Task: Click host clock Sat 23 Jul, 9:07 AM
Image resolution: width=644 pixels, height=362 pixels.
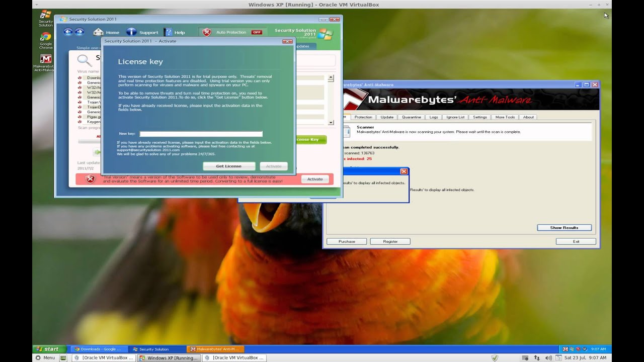Action: (x=586, y=358)
